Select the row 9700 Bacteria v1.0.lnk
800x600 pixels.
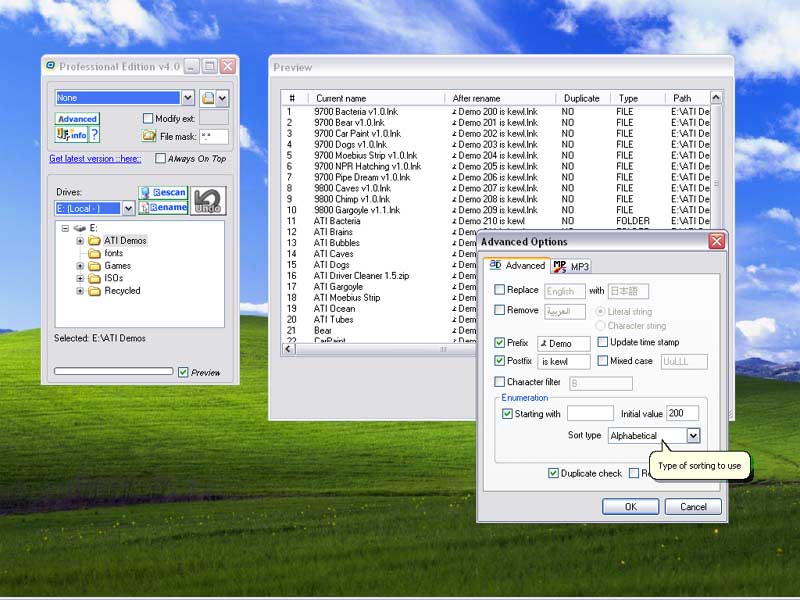click(x=356, y=112)
